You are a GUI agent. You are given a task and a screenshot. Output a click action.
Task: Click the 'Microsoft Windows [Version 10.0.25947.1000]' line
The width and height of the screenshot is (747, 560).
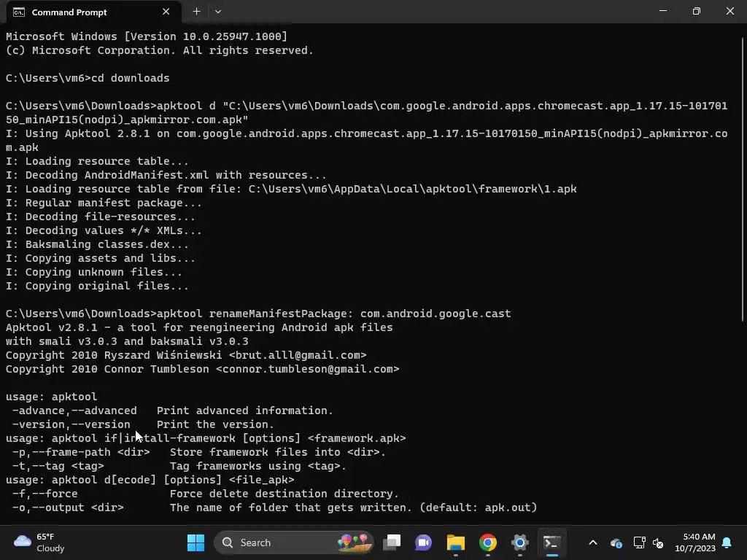(147, 36)
